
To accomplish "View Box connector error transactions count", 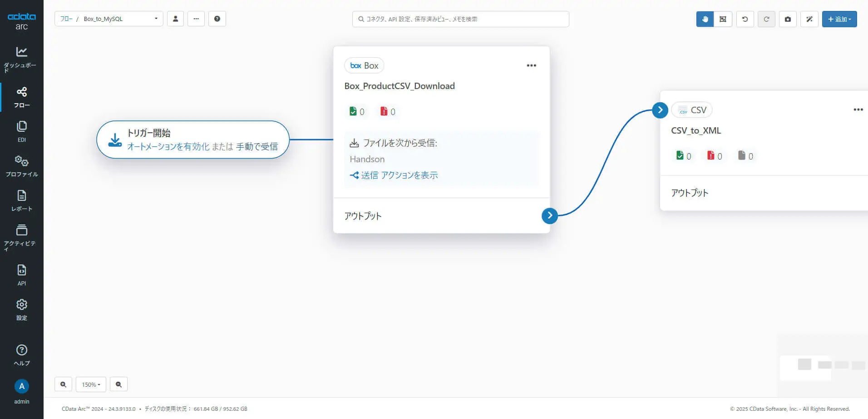I will pos(388,111).
